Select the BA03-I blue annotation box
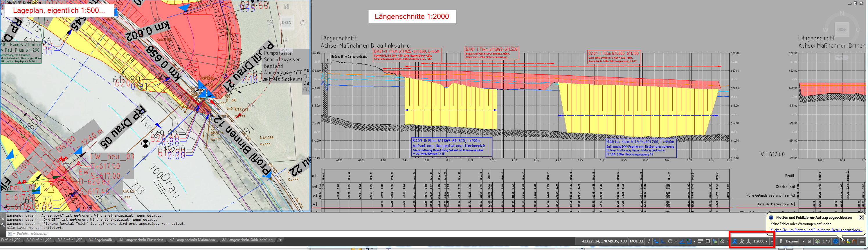 coord(641,148)
